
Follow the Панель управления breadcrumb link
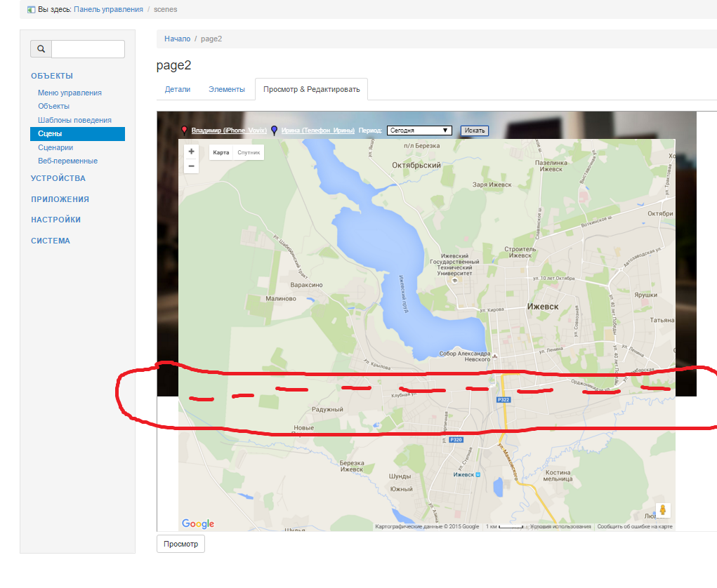pos(108,10)
